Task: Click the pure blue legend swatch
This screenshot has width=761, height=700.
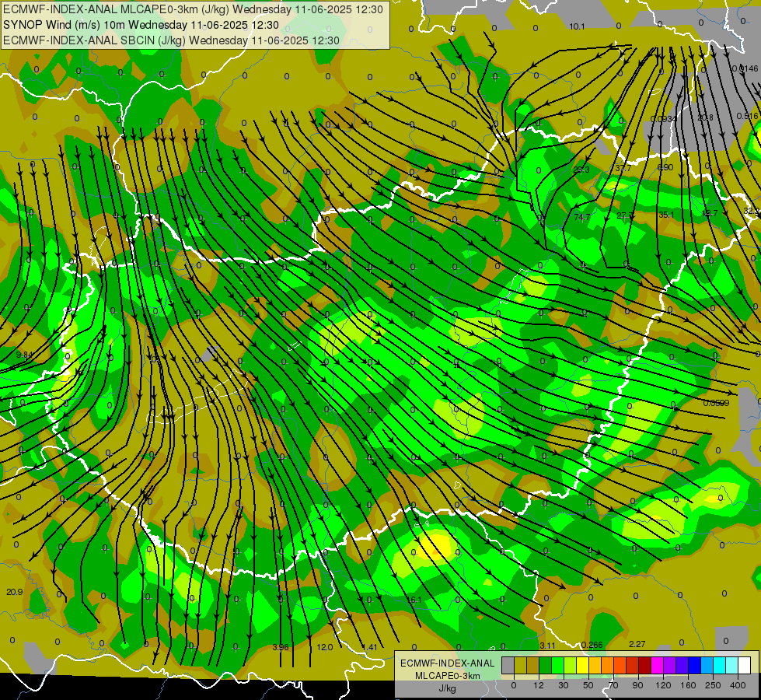Action: pyautogui.click(x=695, y=665)
